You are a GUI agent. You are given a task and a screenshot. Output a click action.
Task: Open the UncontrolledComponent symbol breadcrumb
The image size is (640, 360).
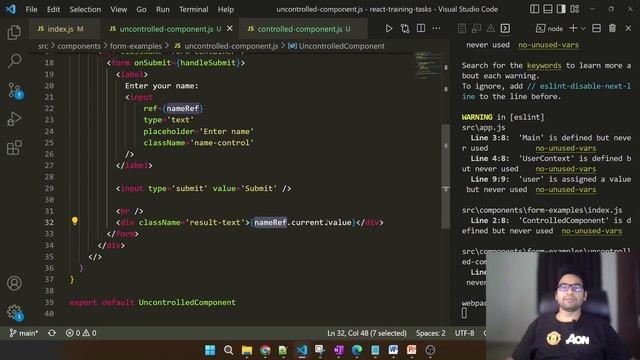click(x=336, y=46)
